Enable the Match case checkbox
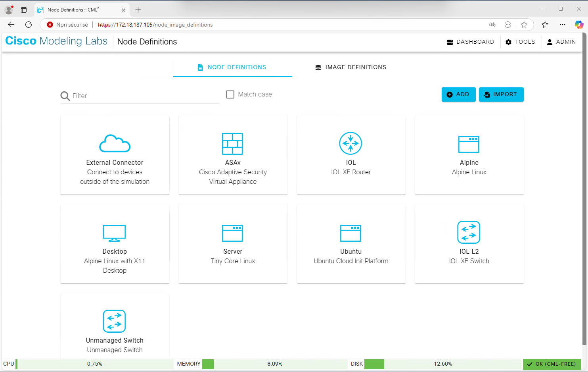 pos(230,94)
